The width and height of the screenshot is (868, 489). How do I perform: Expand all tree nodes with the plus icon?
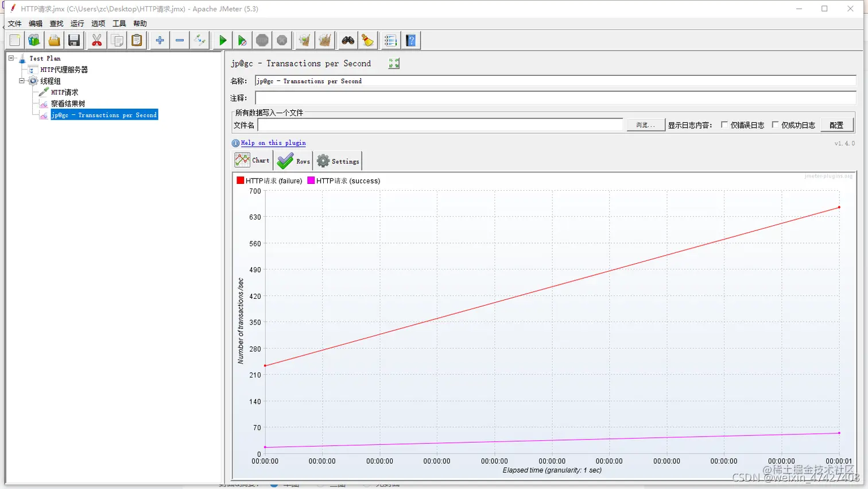click(x=160, y=40)
